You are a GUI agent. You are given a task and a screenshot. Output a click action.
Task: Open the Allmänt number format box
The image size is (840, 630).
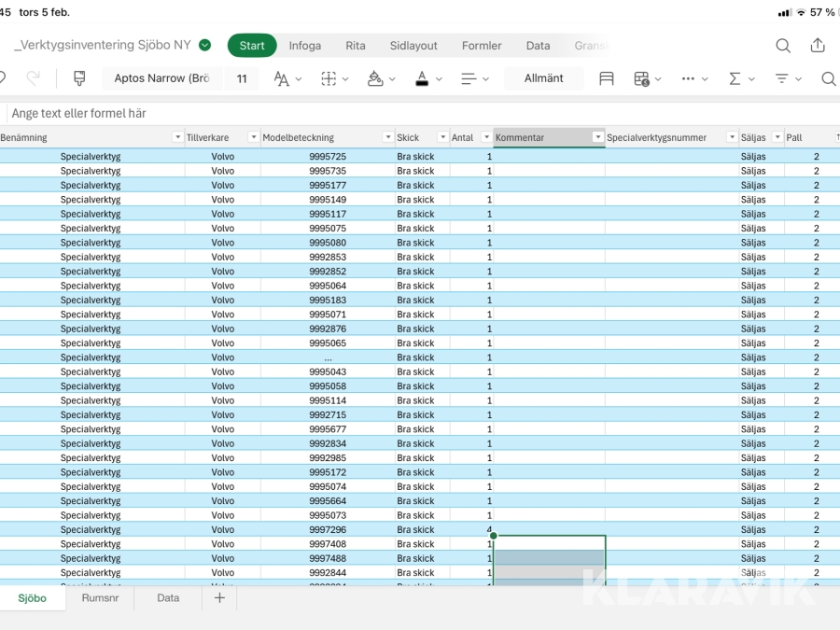[543, 78]
